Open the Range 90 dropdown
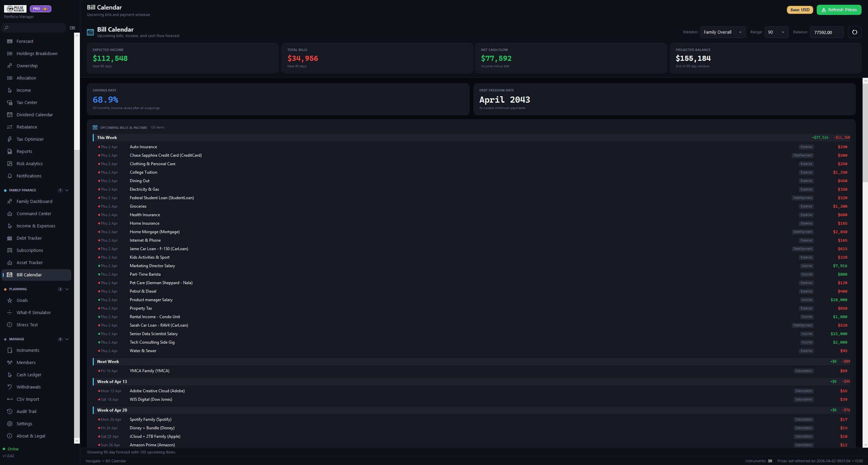Image resolution: width=868 pixels, height=465 pixels. (776, 32)
